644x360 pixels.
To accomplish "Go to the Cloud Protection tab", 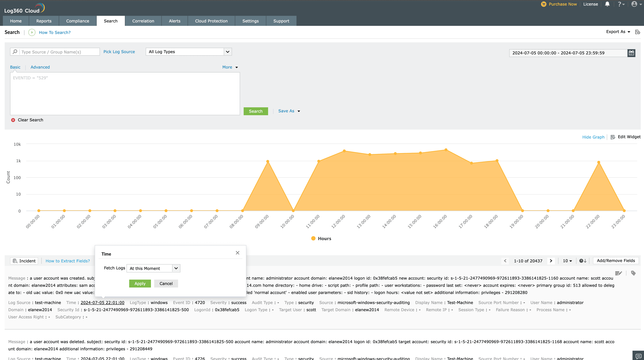I will tap(211, 21).
